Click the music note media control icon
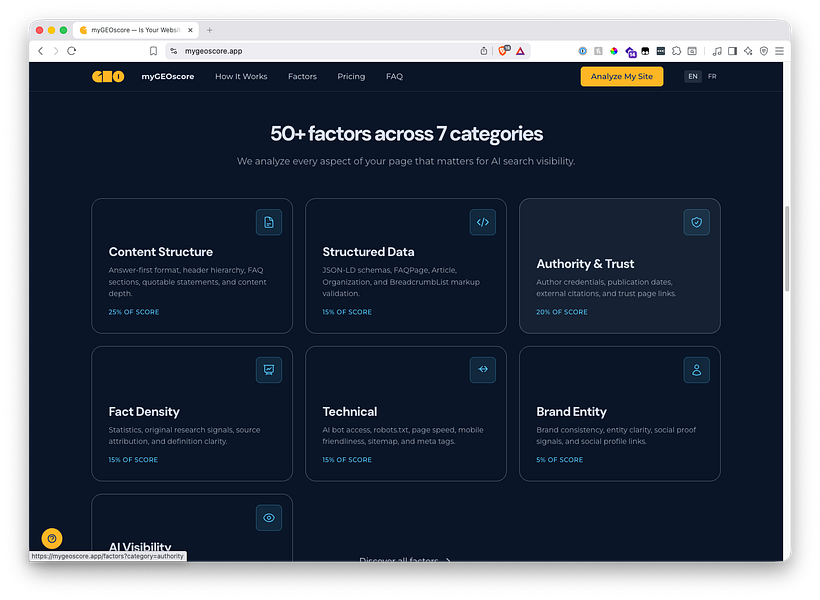Image resolution: width=820 pixels, height=600 pixels. pyautogui.click(x=717, y=51)
